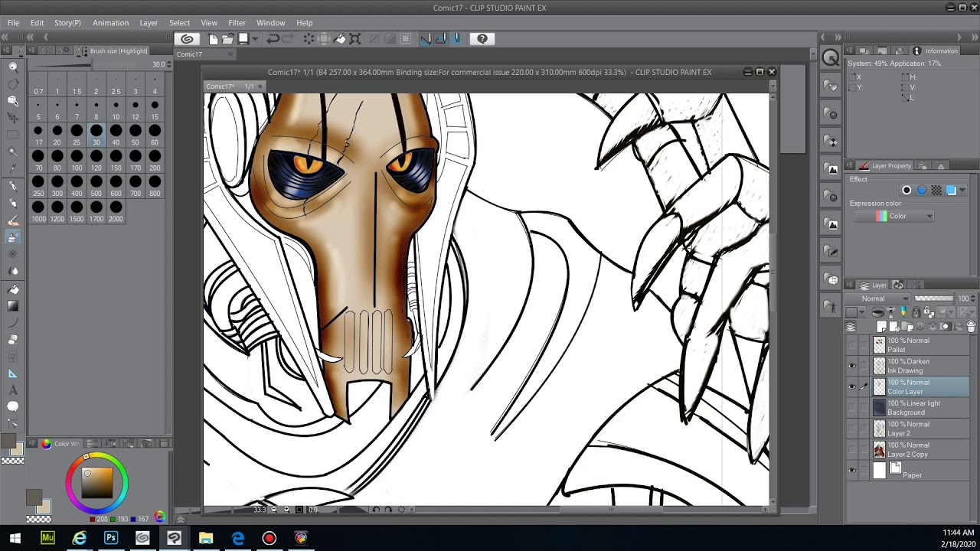The height and width of the screenshot is (551, 980).
Task: Open the Animation menu
Action: 110,23
